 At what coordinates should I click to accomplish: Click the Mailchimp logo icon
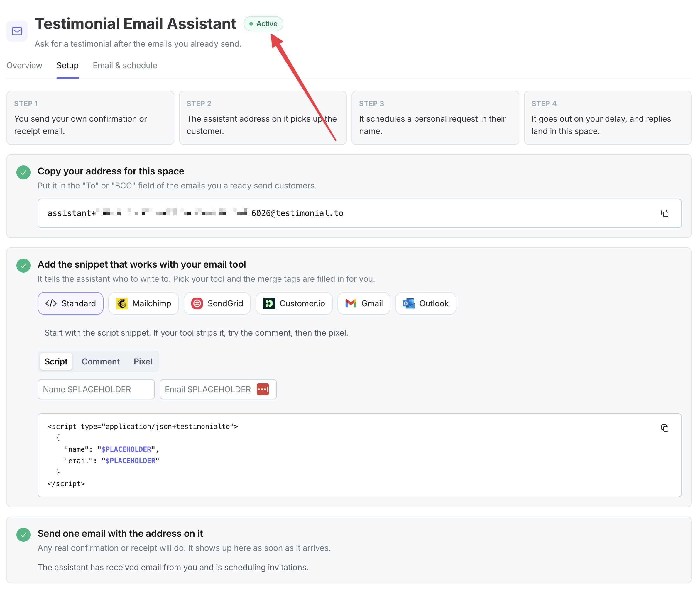(x=122, y=303)
